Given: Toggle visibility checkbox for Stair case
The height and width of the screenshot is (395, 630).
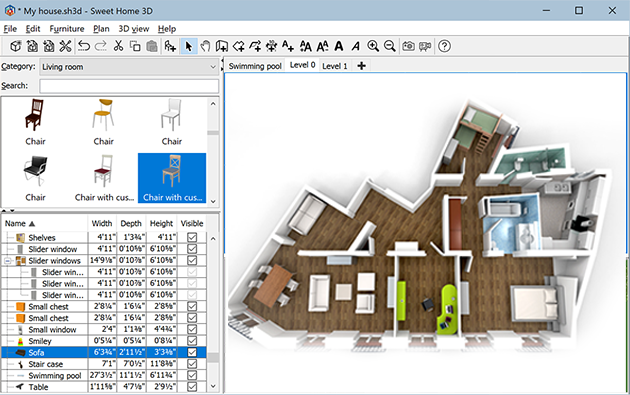Looking at the screenshot, I should pos(192,364).
